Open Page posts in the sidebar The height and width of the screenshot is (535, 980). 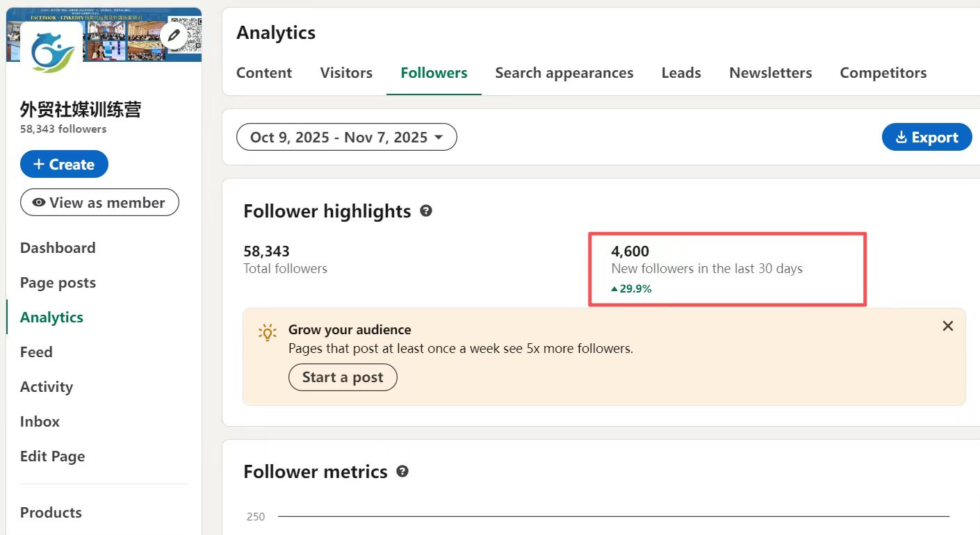(58, 283)
